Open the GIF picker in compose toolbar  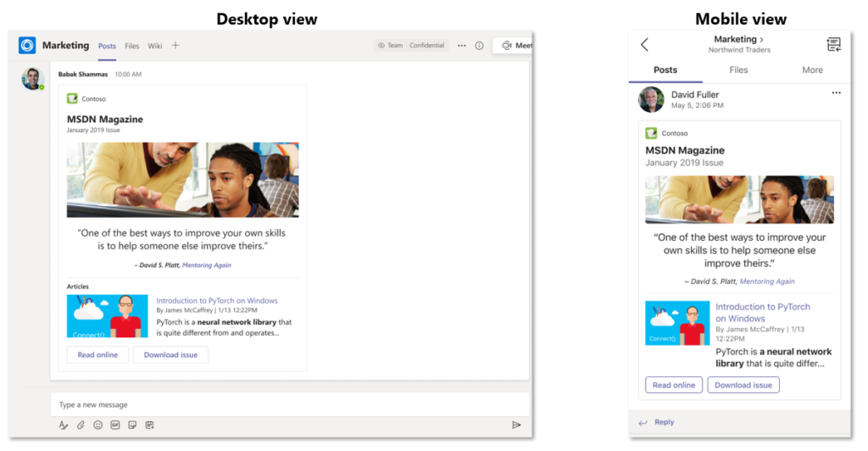click(115, 425)
